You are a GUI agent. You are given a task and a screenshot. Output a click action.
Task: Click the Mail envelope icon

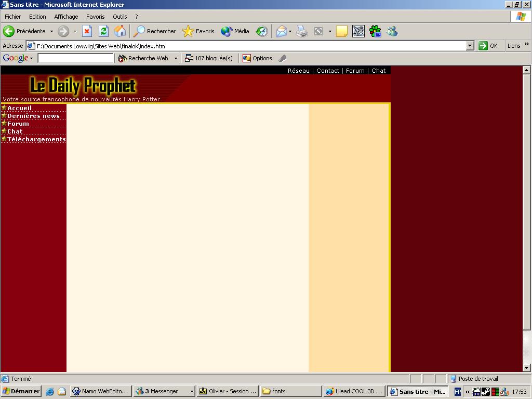click(x=281, y=31)
